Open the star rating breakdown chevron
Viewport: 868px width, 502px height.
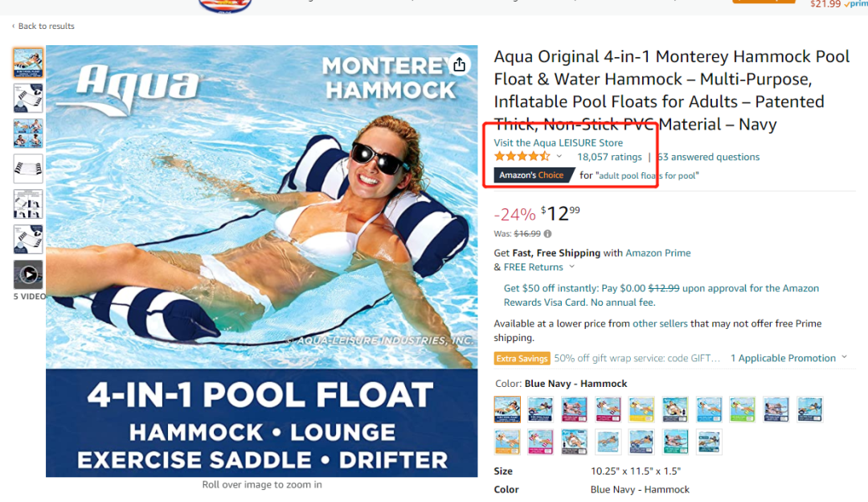559,156
